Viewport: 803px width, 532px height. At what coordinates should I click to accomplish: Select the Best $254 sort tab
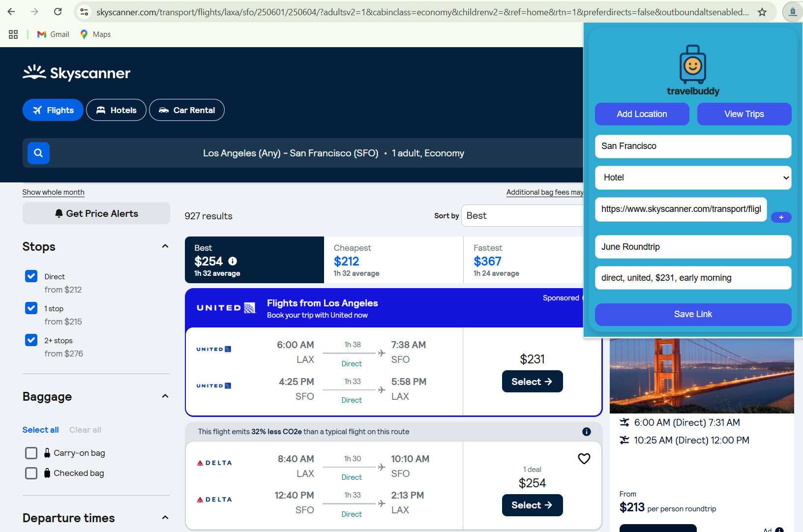pos(254,260)
